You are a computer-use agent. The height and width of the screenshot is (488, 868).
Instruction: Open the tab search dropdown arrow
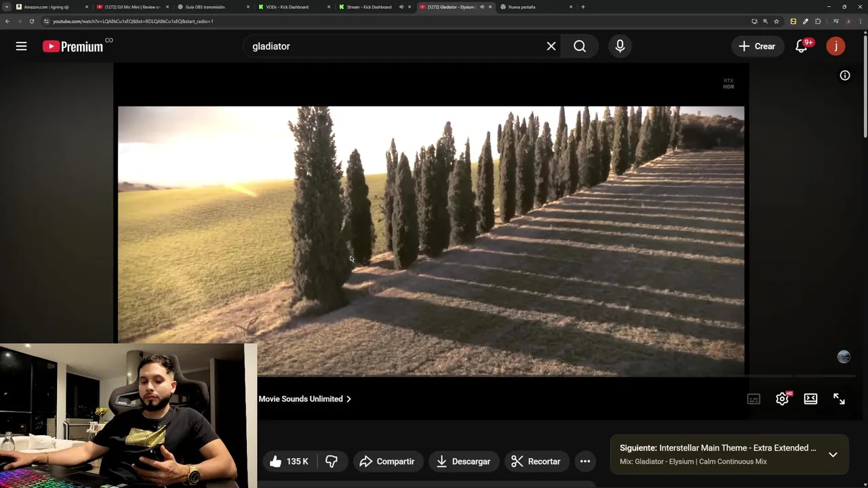pos(7,7)
